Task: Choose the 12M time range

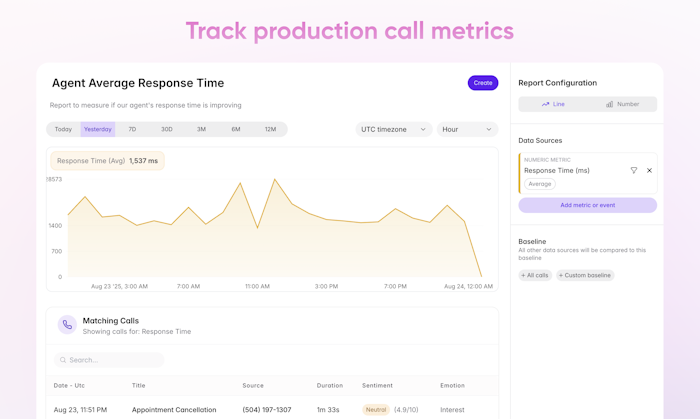Action: pyautogui.click(x=270, y=129)
